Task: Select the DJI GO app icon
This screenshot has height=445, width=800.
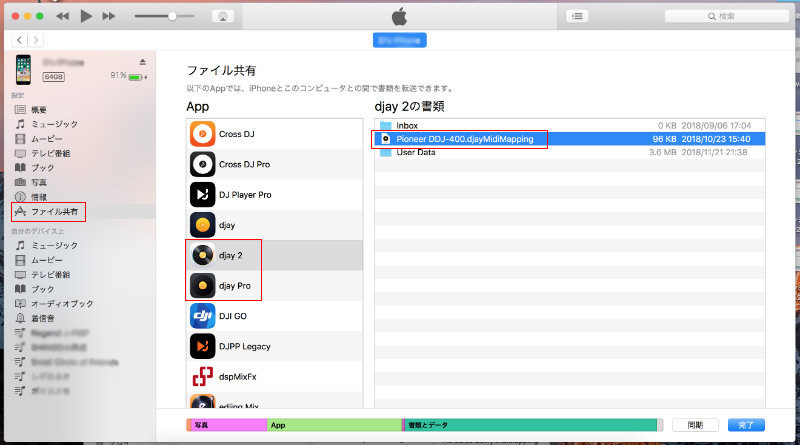Action: [x=203, y=316]
